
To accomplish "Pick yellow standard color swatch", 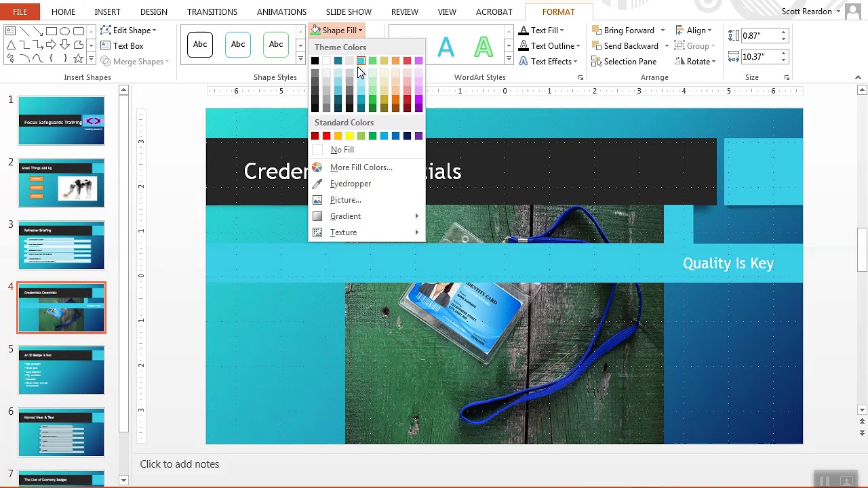I will coord(349,136).
